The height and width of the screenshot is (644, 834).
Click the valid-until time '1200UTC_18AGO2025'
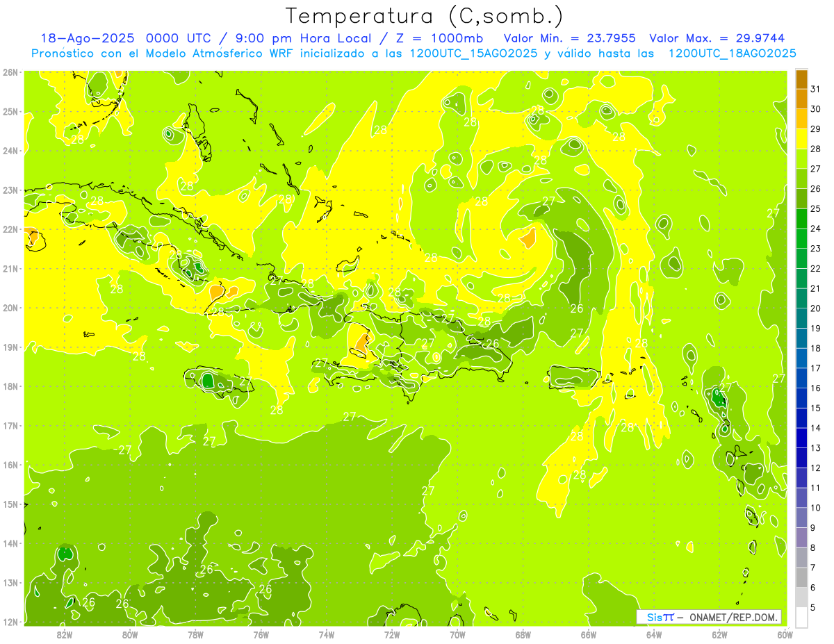(x=732, y=53)
